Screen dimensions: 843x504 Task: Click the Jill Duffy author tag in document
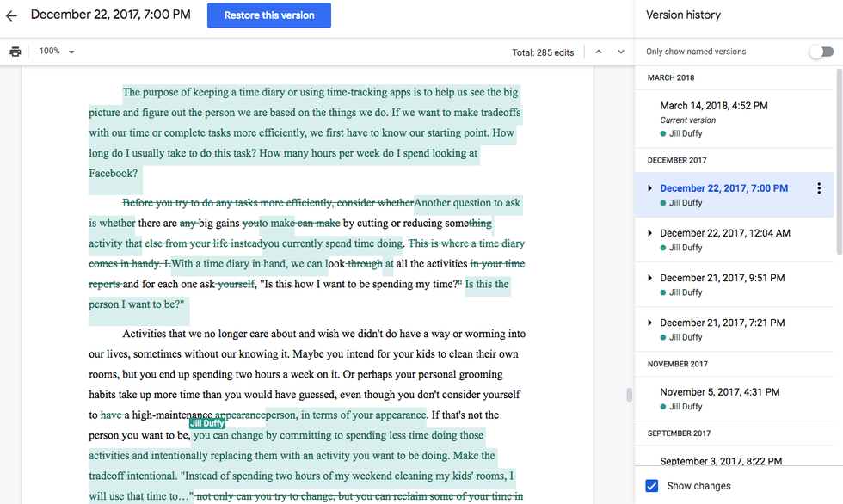(207, 423)
